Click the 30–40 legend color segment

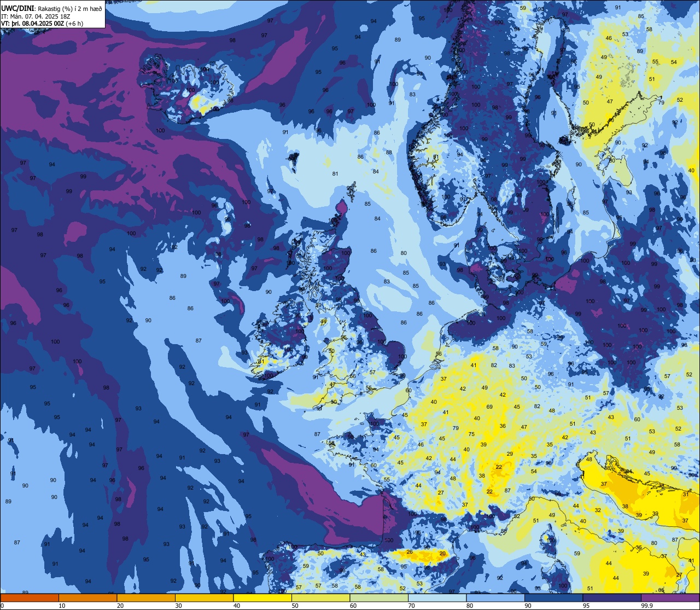point(204,597)
